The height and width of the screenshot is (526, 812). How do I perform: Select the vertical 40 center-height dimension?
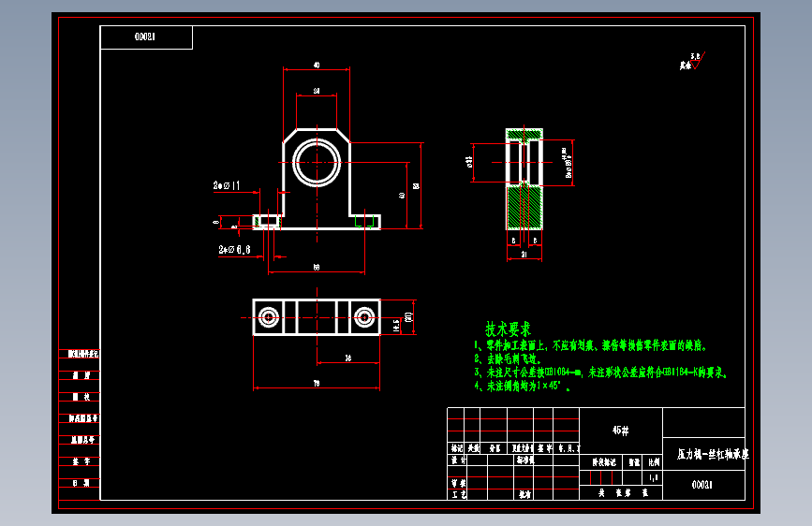point(402,196)
